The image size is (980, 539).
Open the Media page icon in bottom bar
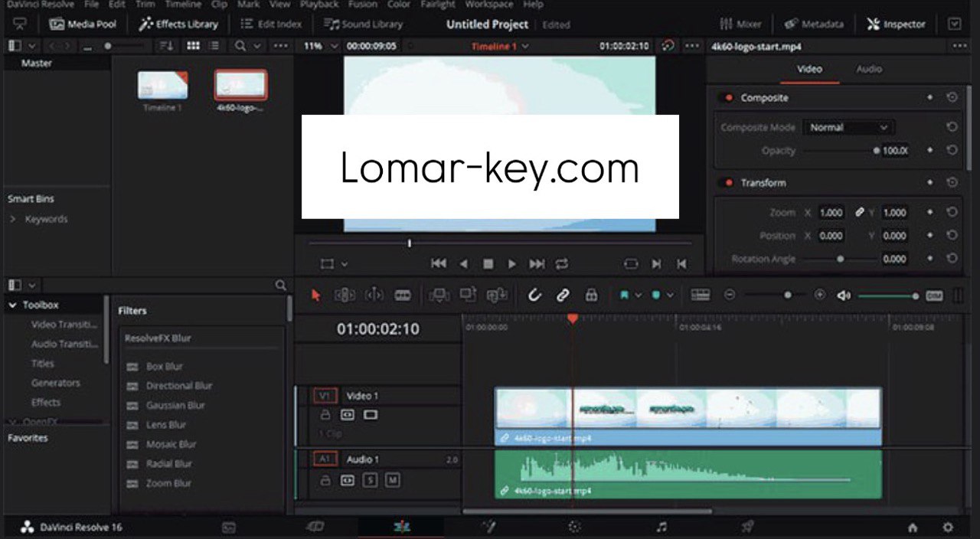pos(228,527)
